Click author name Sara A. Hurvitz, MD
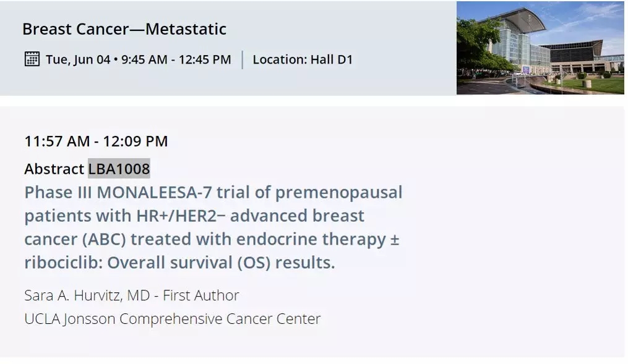Viewport: 628px width, 364px height. click(x=87, y=295)
